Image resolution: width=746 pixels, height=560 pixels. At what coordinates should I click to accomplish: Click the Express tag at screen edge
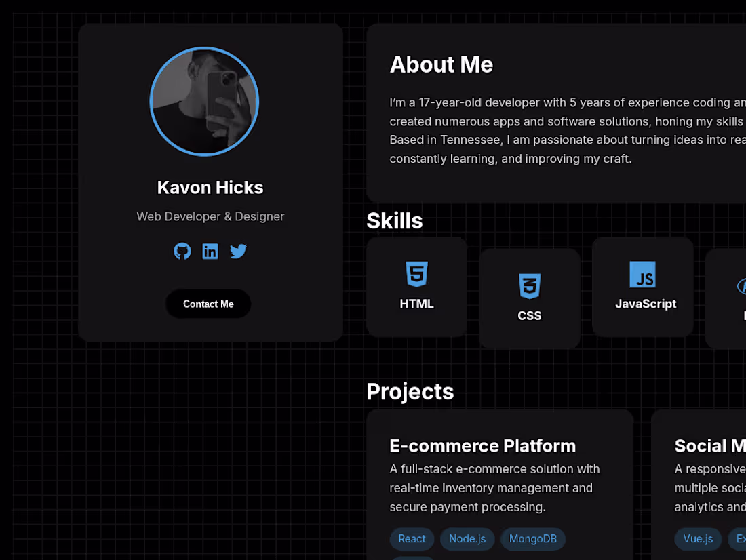740,539
